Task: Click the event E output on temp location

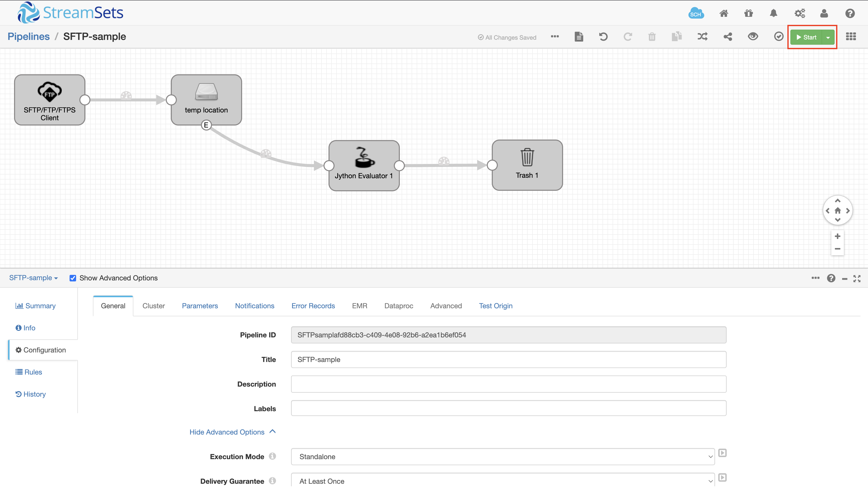Action: pyautogui.click(x=206, y=125)
